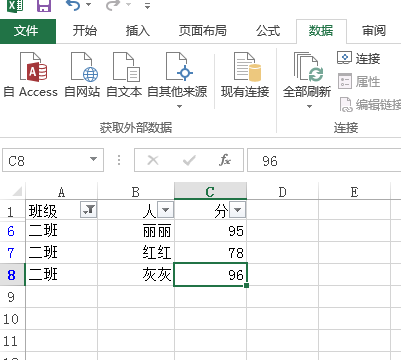Click the Select All corner triangle
Image resolution: width=401 pixels, height=360 pixels.
(16, 191)
